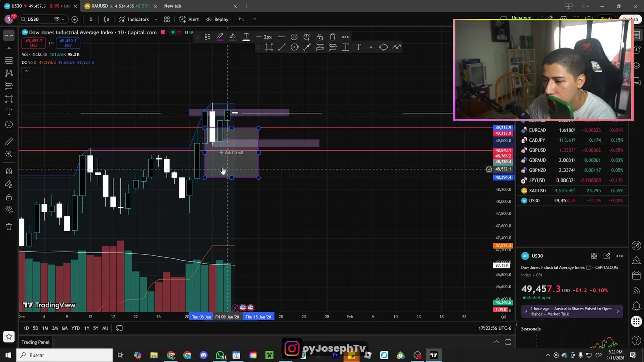
Task: Switch to the New tab browser tab
Action: pos(200,6)
